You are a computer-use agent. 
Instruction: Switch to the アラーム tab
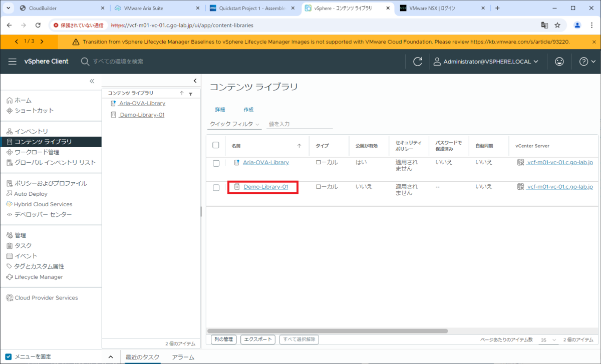click(183, 357)
